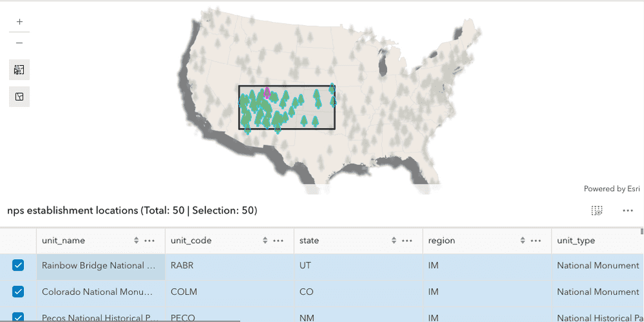The height and width of the screenshot is (322, 644).
Task: Click the unit_type column header
Action: (x=576, y=241)
